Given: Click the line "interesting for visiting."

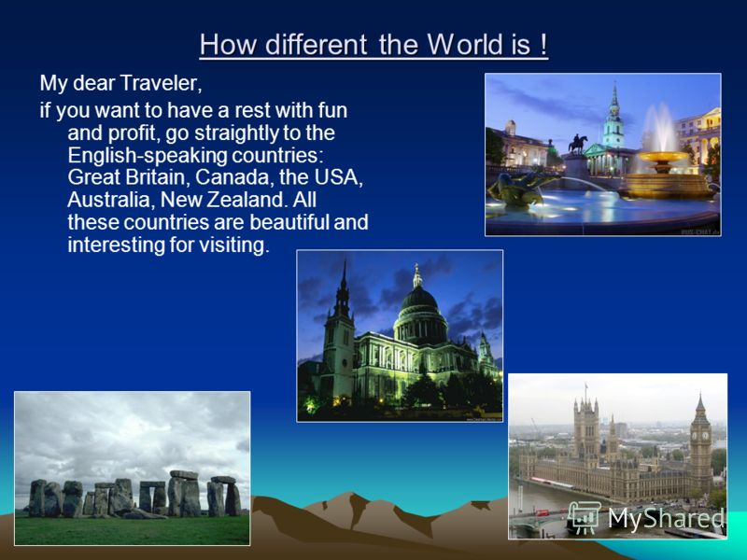Looking at the screenshot, I should tap(169, 245).
